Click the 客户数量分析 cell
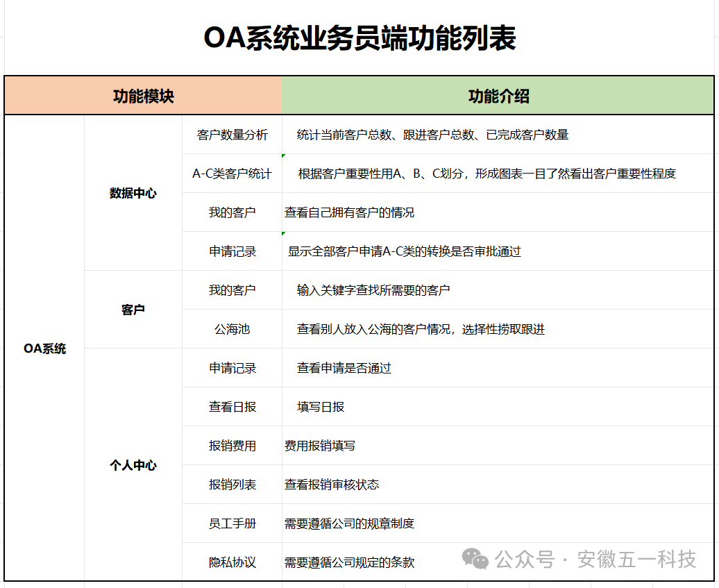This screenshot has height=588, width=719. click(232, 135)
